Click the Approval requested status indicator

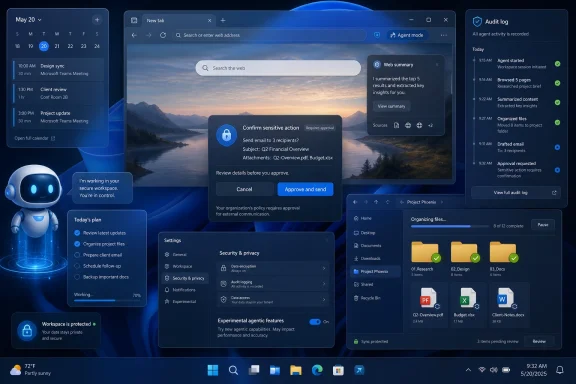[558, 170]
